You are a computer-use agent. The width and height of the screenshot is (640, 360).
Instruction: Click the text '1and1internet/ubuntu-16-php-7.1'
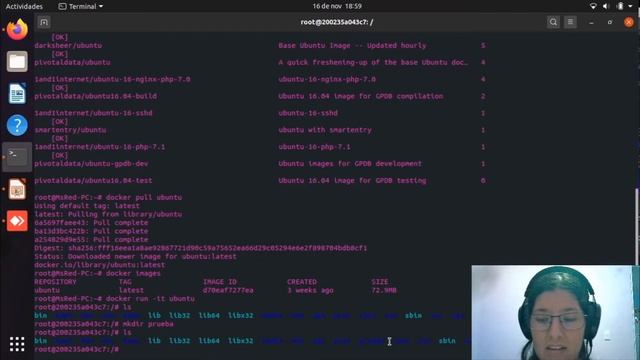pos(100,147)
